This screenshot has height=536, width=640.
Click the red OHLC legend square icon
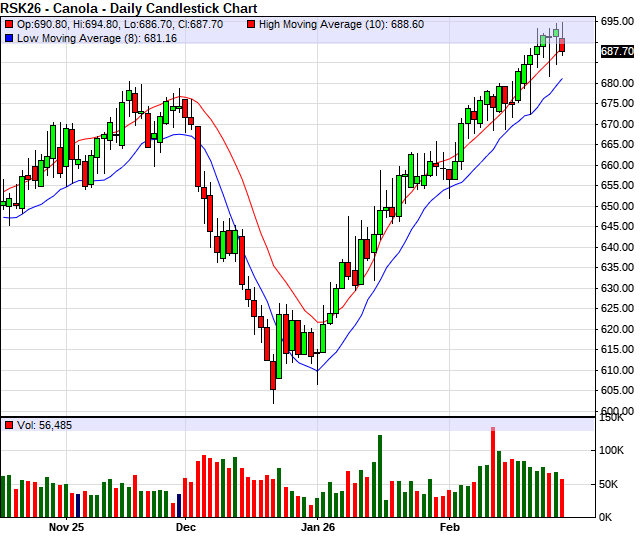click(9, 23)
